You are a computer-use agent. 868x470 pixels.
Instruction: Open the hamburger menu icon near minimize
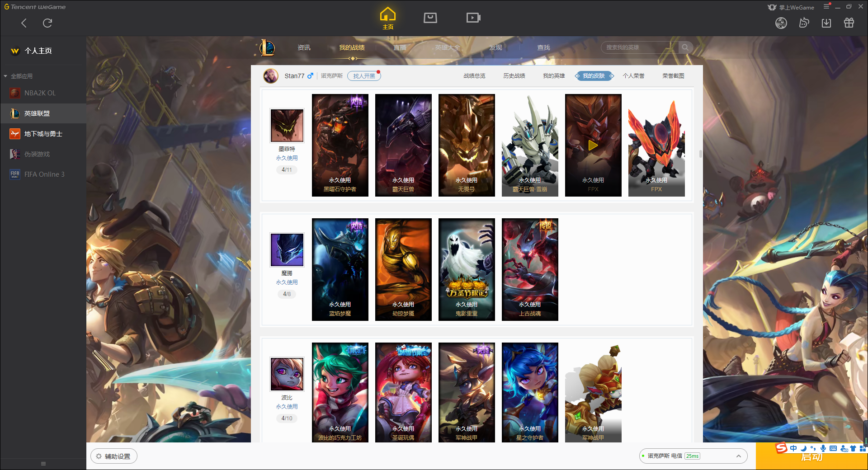coord(826,6)
